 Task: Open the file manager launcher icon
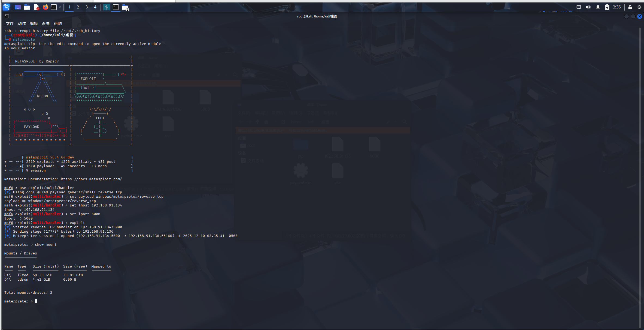coord(27,7)
